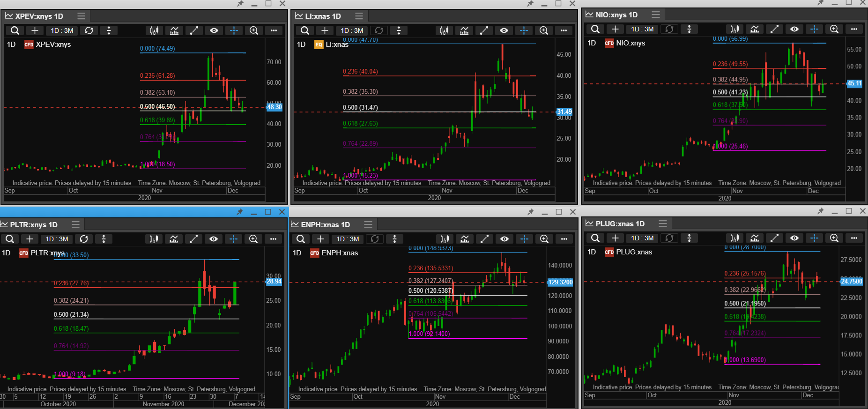Add an instrument in ENPH chart toolbar
Screen dimensions: 868x409
point(320,239)
